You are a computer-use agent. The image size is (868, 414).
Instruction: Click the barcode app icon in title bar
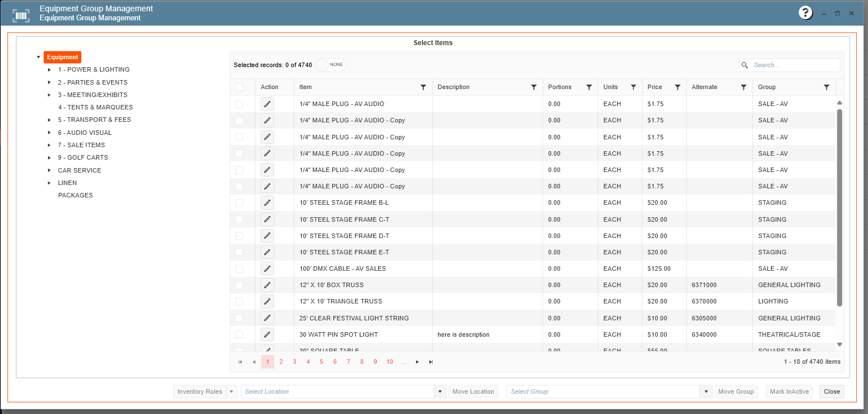coord(21,15)
